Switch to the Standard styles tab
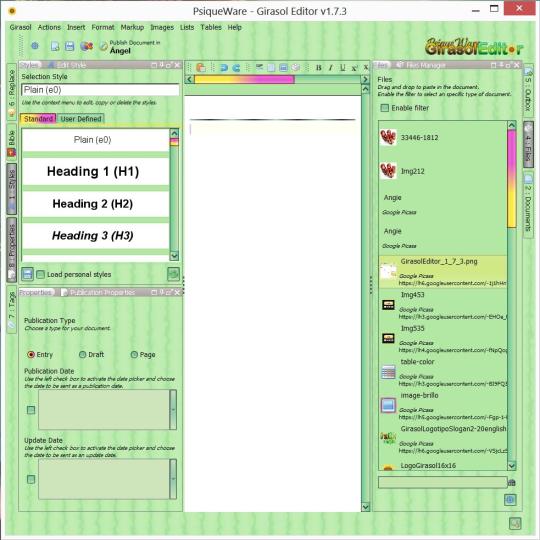The height and width of the screenshot is (540, 540). pos(38,118)
